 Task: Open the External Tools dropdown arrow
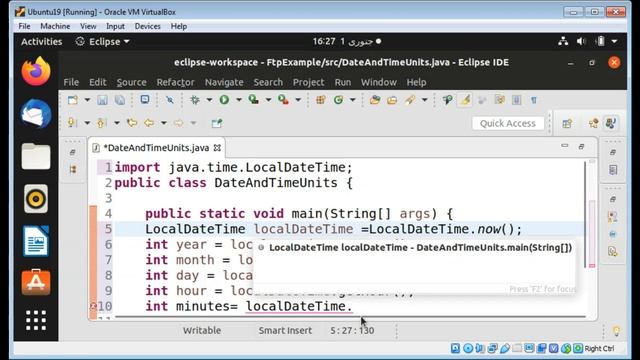coord(298,100)
